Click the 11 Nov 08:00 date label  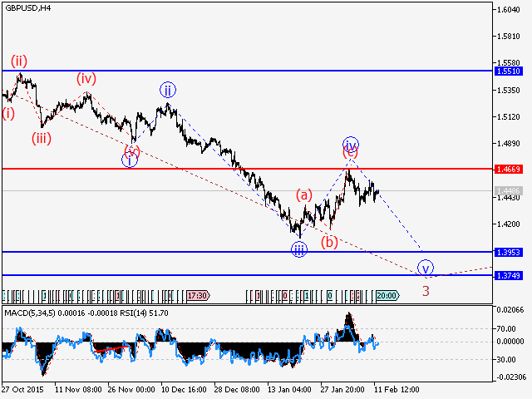click(78, 390)
